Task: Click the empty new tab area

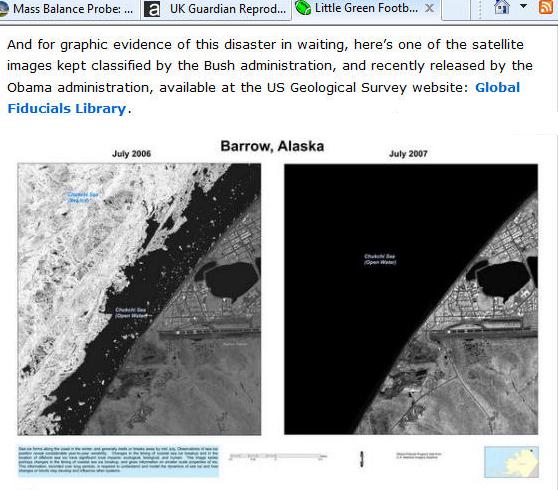Action: coord(456,10)
